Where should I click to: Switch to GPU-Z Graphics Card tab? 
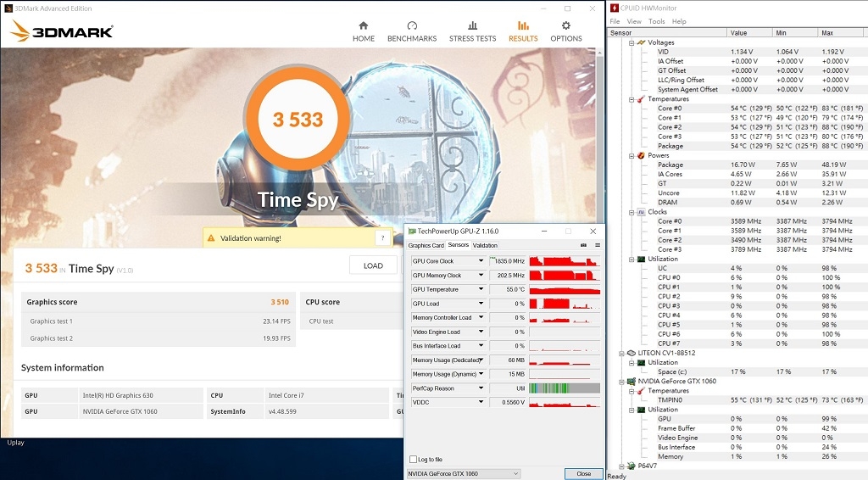(x=426, y=245)
